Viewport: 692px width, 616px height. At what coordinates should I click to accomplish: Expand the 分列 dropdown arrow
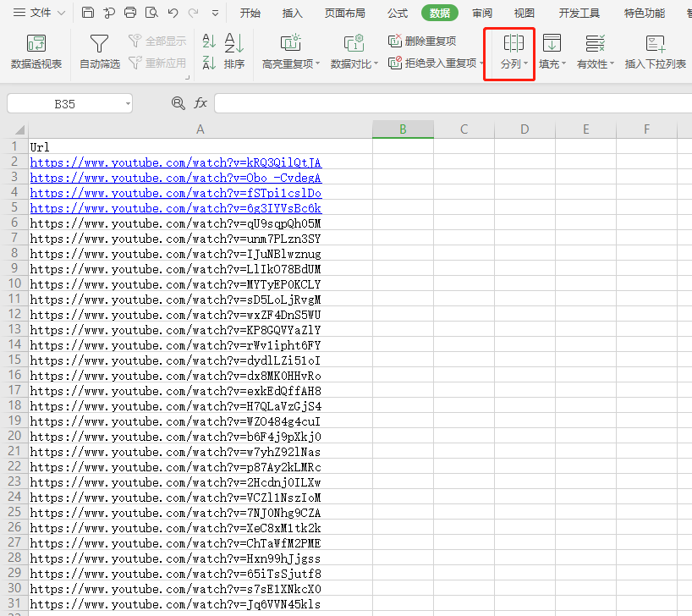point(525,64)
